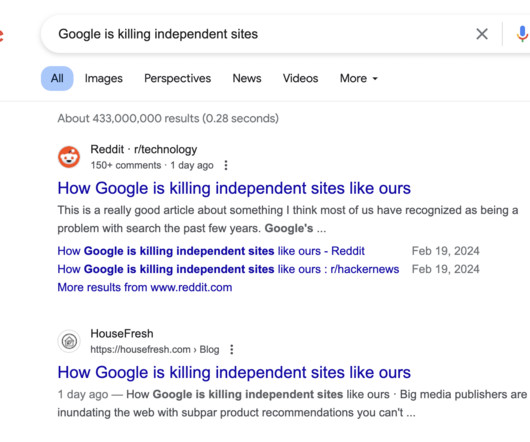Open three-dot menu for HouseFresh result
Screen dimensions: 530x442
pos(232,349)
